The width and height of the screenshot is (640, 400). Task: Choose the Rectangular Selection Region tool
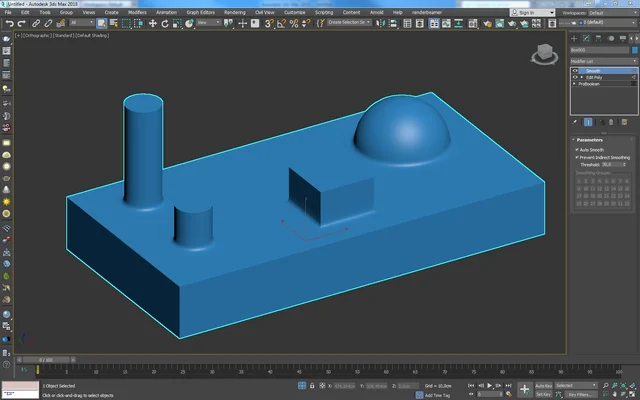click(x=126, y=23)
